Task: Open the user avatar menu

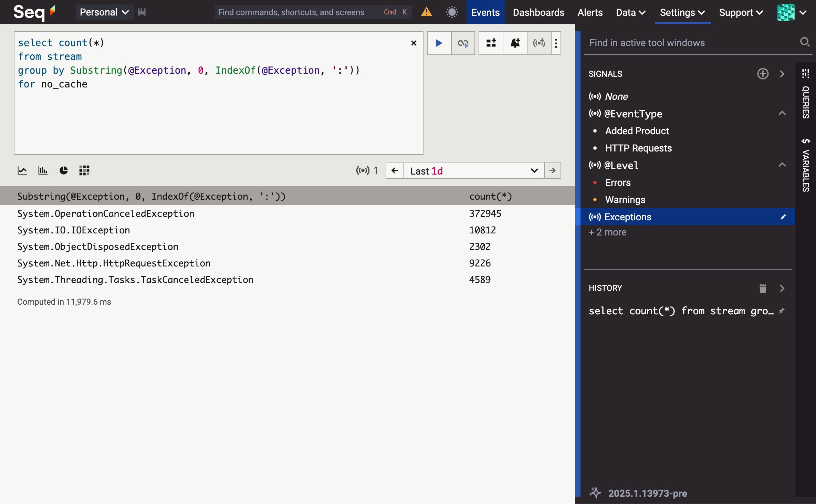Action: tap(792, 12)
